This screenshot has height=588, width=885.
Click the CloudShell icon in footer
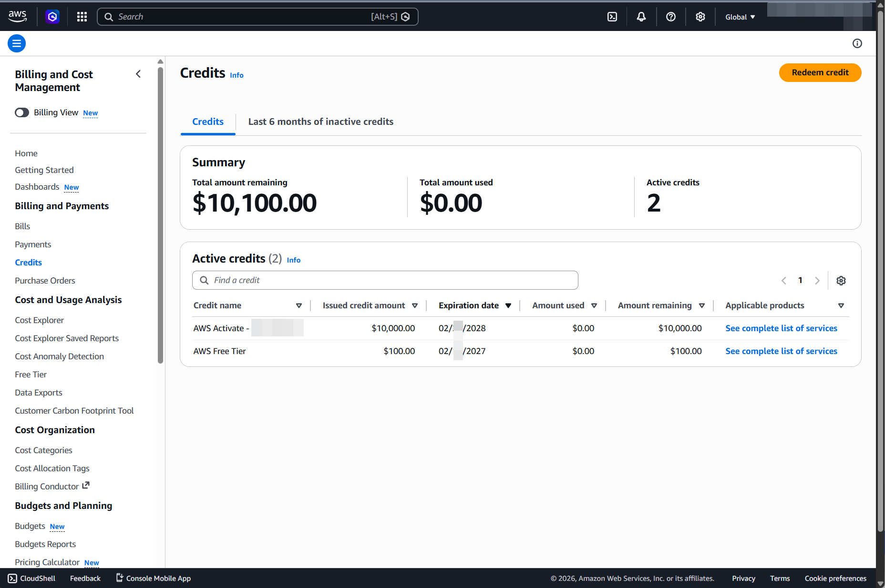coord(12,578)
